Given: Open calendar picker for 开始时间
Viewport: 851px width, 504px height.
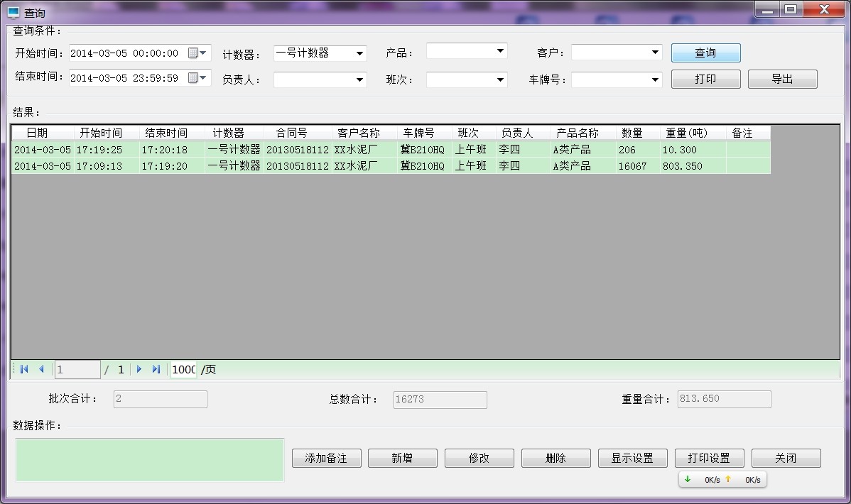Looking at the screenshot, I should 197,53.
